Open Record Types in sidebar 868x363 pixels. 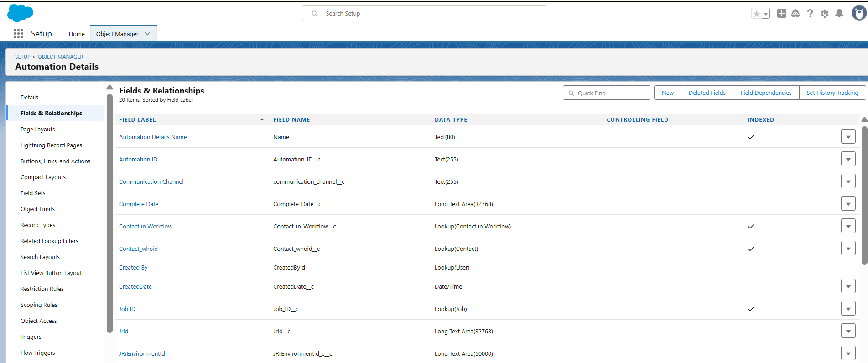[x=38, y=225]
